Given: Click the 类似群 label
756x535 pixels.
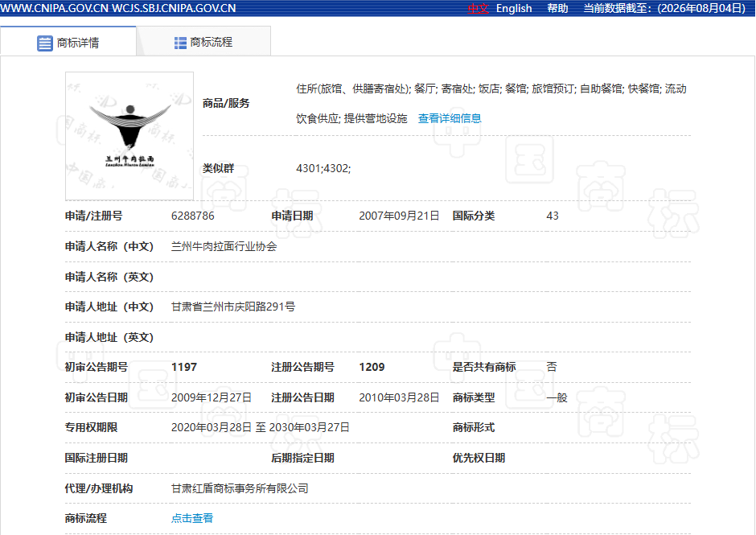Looking at the screenshot, I should pyautogui.click(x=219, y=168).
